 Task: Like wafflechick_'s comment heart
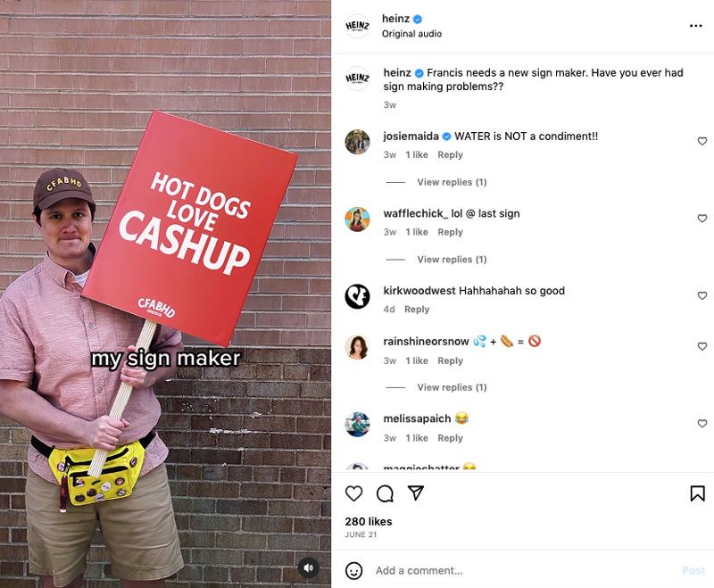(702, 219)
